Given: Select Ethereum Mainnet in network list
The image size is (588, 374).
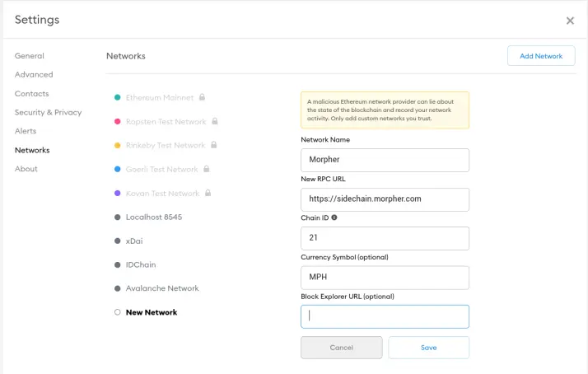Looking at the screenshot, I should [160, 97].
